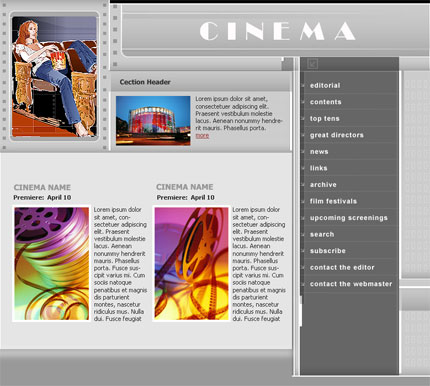Open the search page
The width and height of the screenshot is (430, 386).
click(322, 234)
